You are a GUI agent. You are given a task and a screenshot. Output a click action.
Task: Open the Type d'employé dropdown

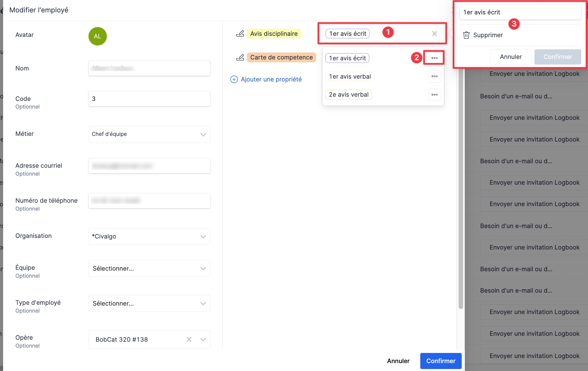pos(203,304)
